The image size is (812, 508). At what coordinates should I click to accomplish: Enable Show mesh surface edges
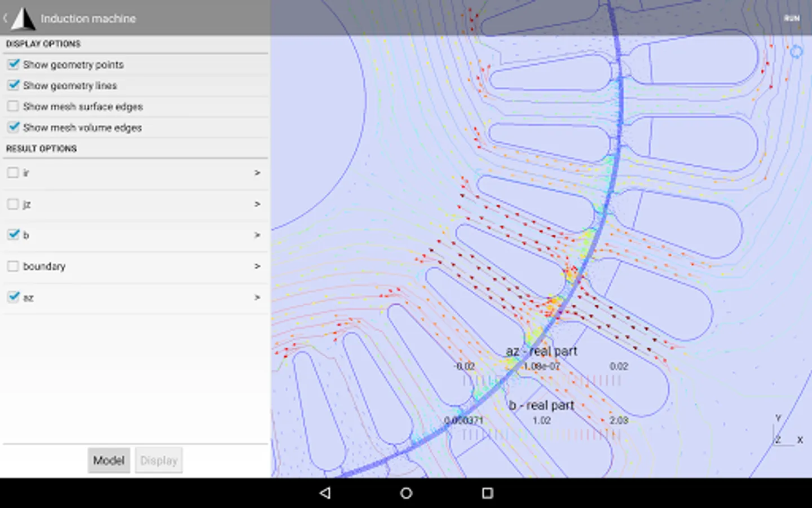click(14, 106)
